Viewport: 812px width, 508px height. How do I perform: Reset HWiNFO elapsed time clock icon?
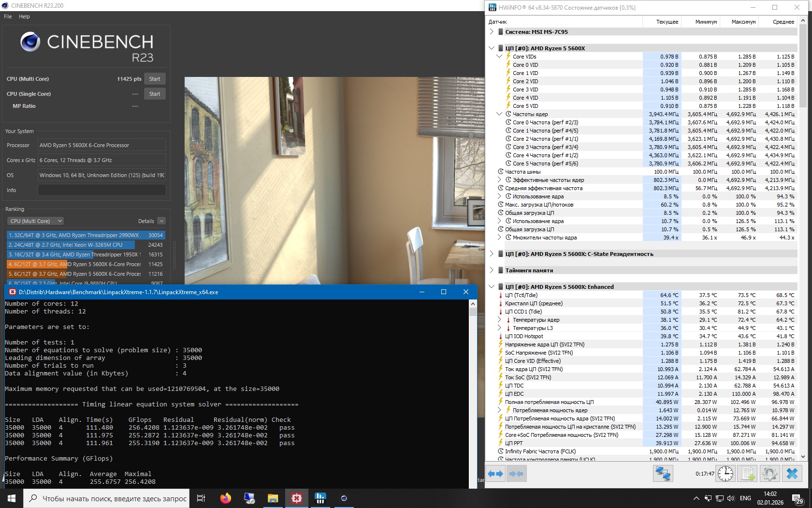pos(725,474)
